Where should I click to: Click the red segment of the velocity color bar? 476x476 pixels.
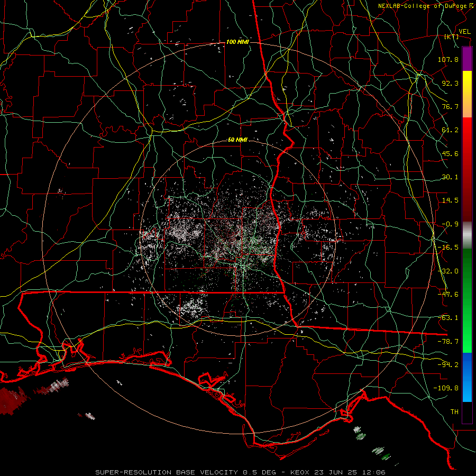coord(467,169)
